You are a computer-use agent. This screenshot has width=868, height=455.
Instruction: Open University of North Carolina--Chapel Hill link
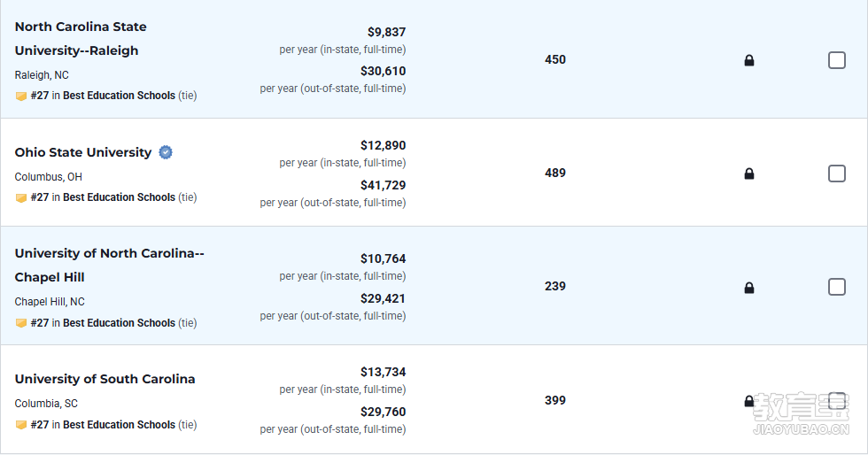pos(110,266)
